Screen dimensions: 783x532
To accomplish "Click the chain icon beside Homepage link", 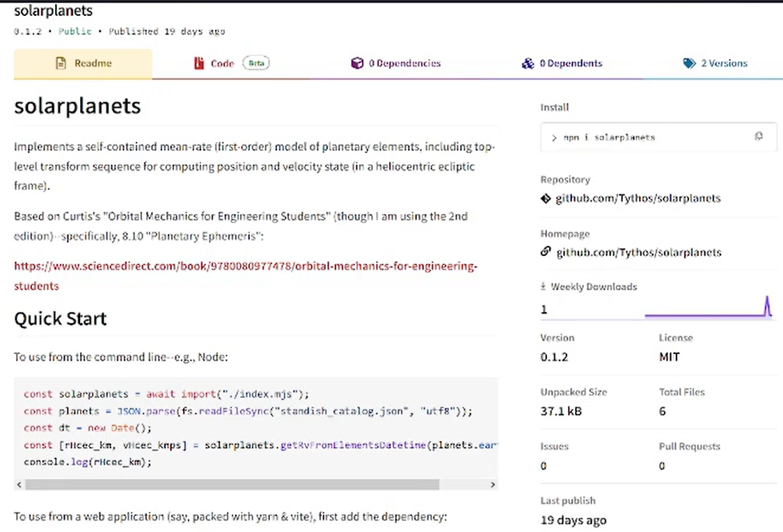I will (x=546, y=252).
